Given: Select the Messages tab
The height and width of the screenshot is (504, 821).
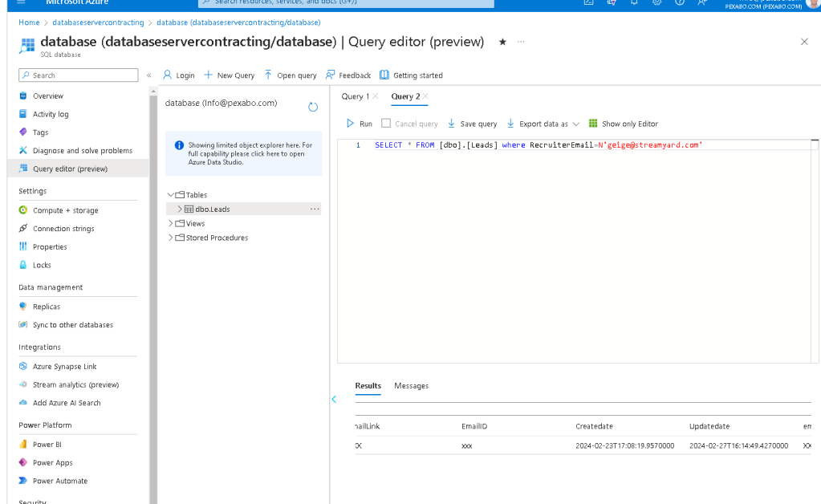Looking at the screenshot, I should click(x=411, y=386).
